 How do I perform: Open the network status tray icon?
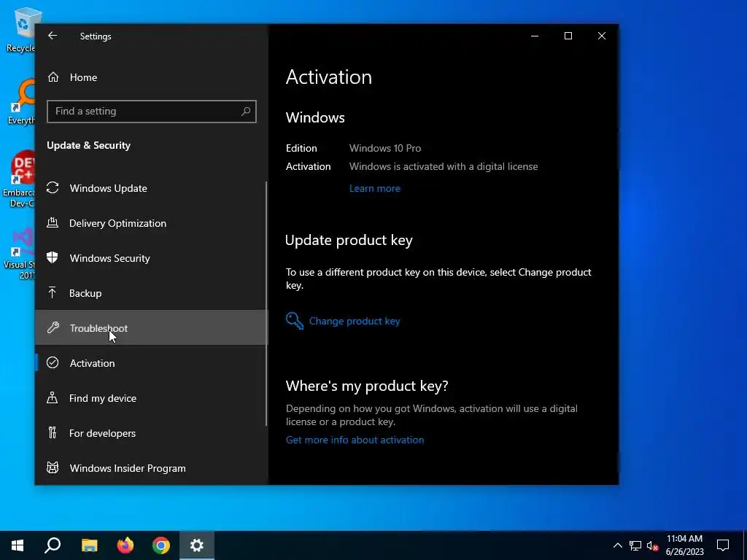pyautogui.click(x=635, y=545)
